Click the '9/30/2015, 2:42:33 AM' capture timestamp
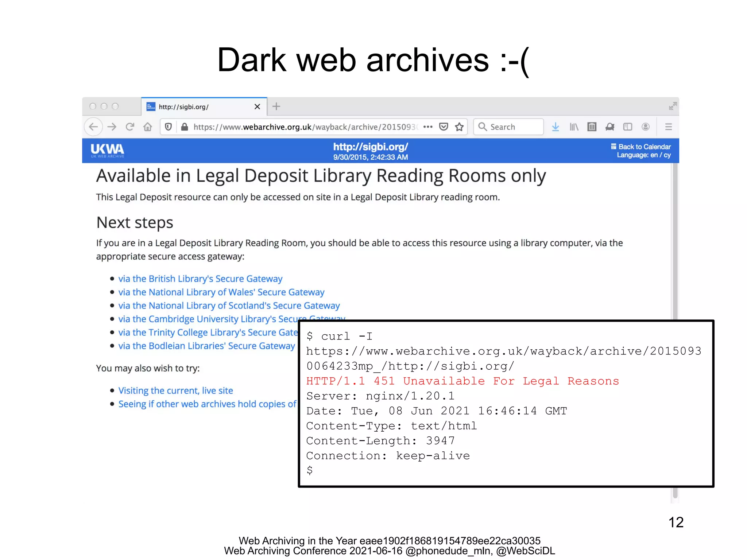 click(x=371, y=157)
